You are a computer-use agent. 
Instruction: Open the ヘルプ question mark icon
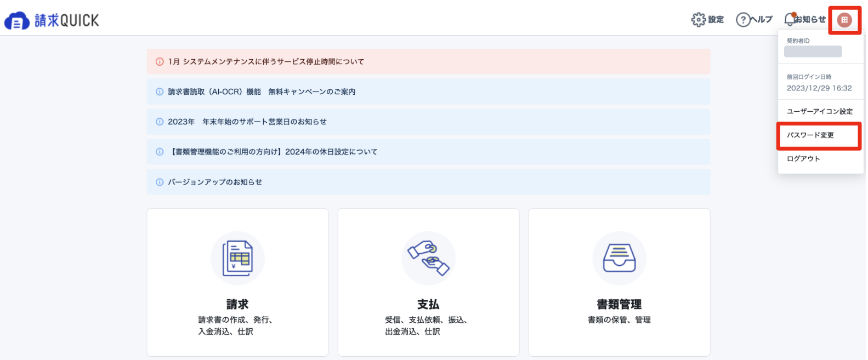743,20
